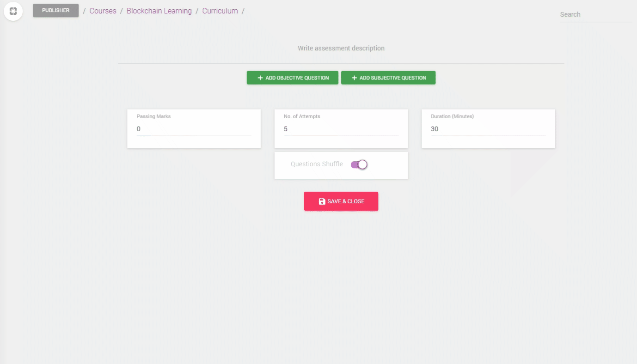Viewport: 637px width, 364px height.
Task: Go to Blockchain Learning breadcrumb
Action: [x=159, y=11]
